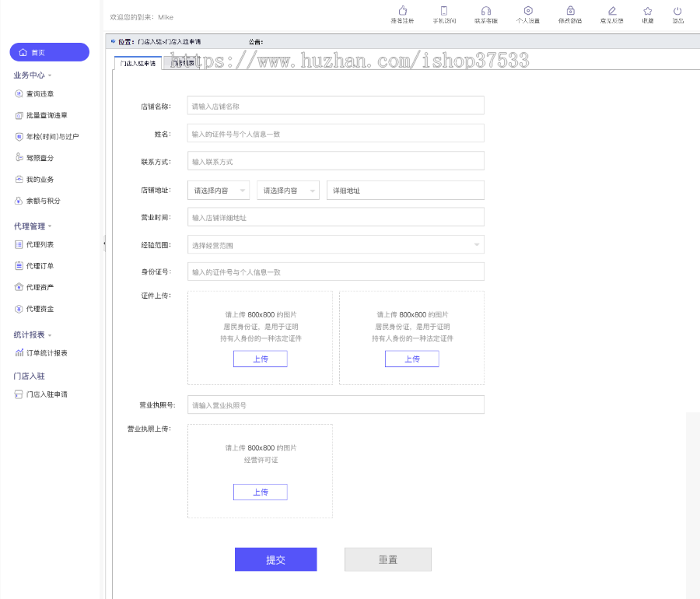Open 查询违章 in the sidebar
Screen dimensions: 700x599
[x=34, y=93]
